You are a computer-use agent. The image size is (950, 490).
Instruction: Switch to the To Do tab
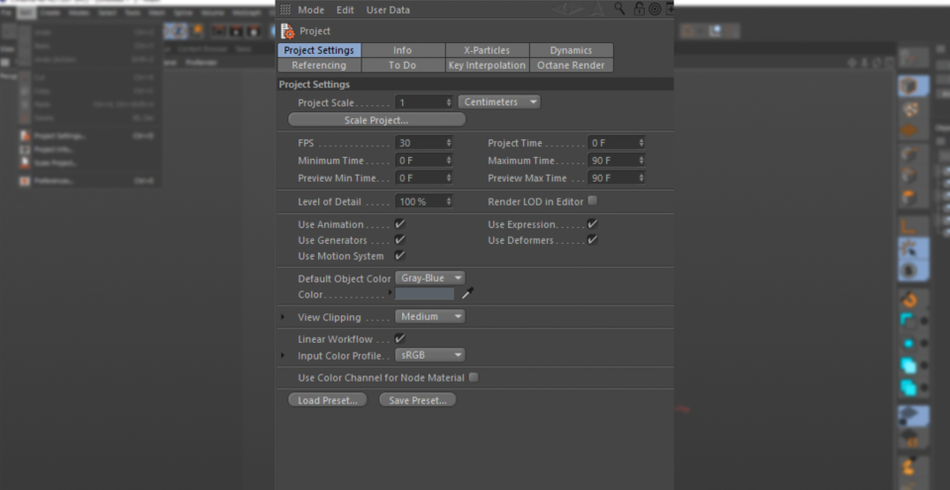click(403, 65)
